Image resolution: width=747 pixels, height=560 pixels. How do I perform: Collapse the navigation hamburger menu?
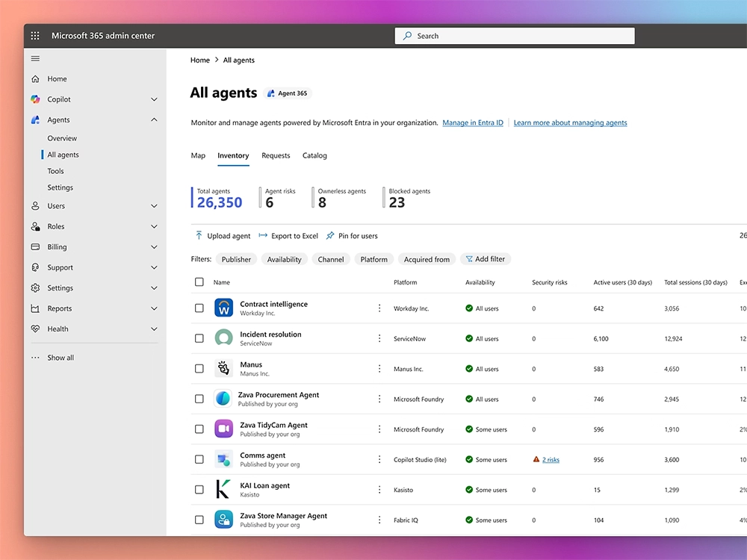[x=35, y=58]
